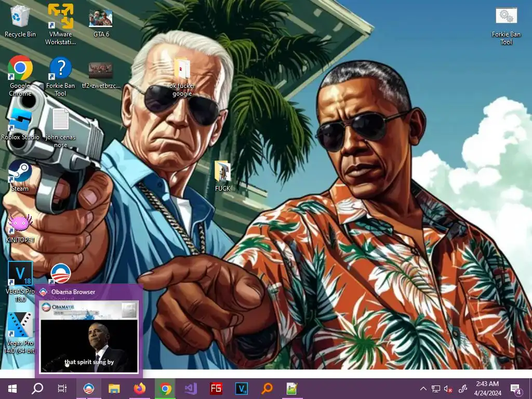532x399 pixels.
Task: Switch to Chrome on the taskbar
Action: (x=165, y=389)
